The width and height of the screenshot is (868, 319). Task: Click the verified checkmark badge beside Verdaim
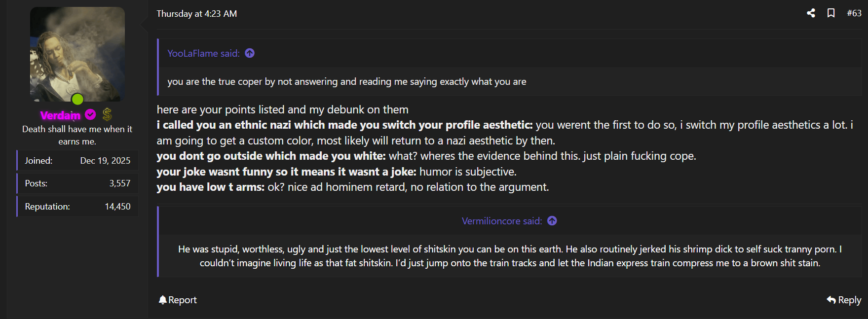[90, 115]
